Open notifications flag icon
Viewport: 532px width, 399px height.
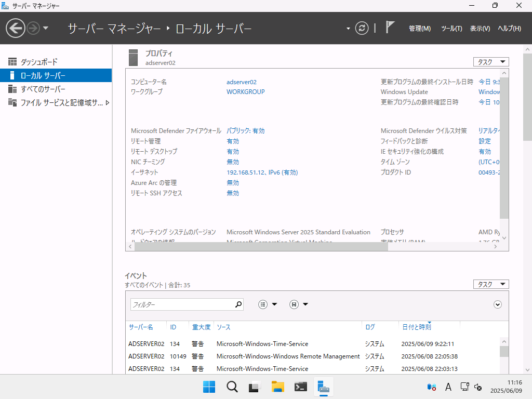[x=390, y=28]
